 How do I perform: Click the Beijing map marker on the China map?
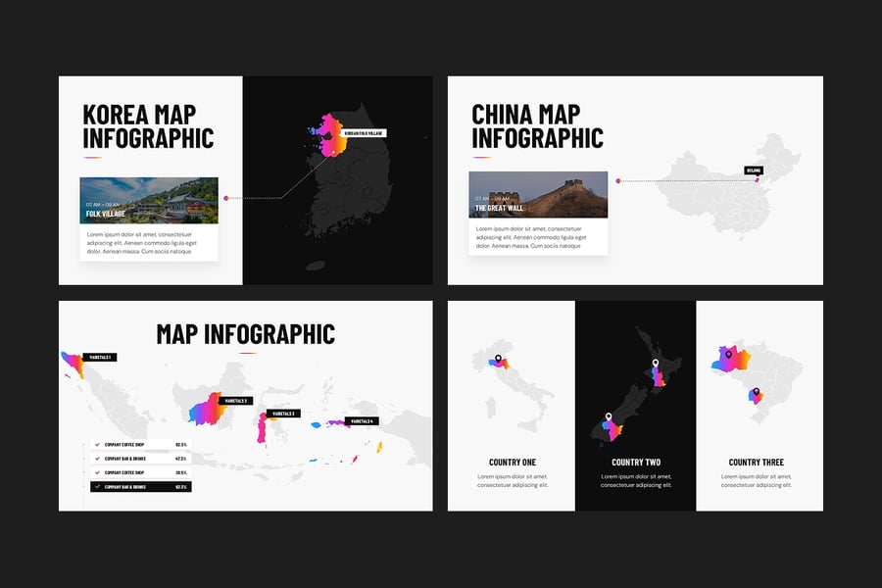click(x=755, y=169)
